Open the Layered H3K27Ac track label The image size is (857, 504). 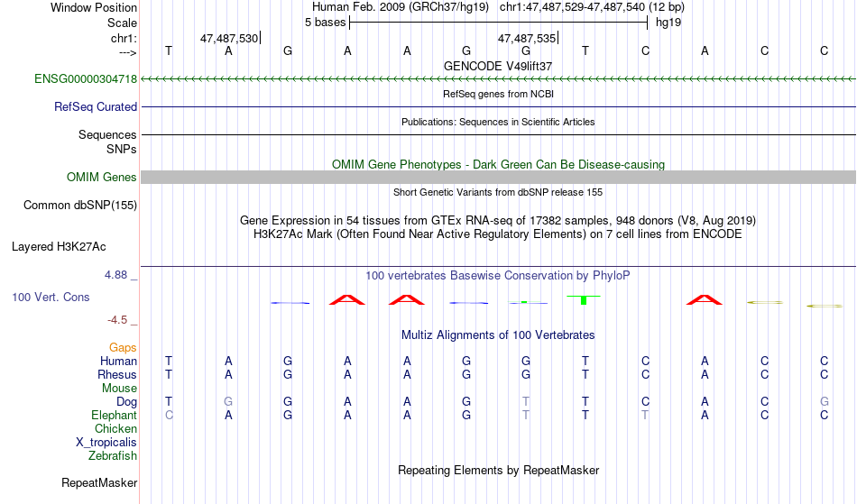pyautogui.click(x=59, y=247)
